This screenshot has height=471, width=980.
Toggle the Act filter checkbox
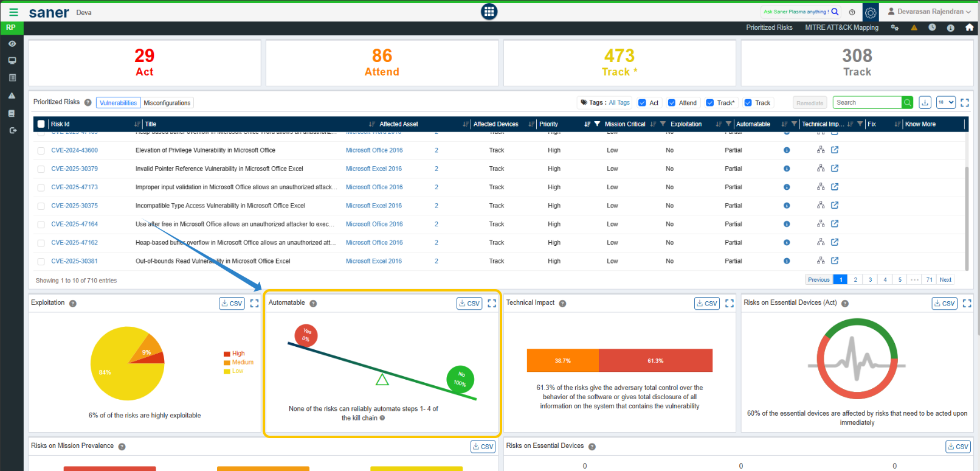tap(642, 103)
